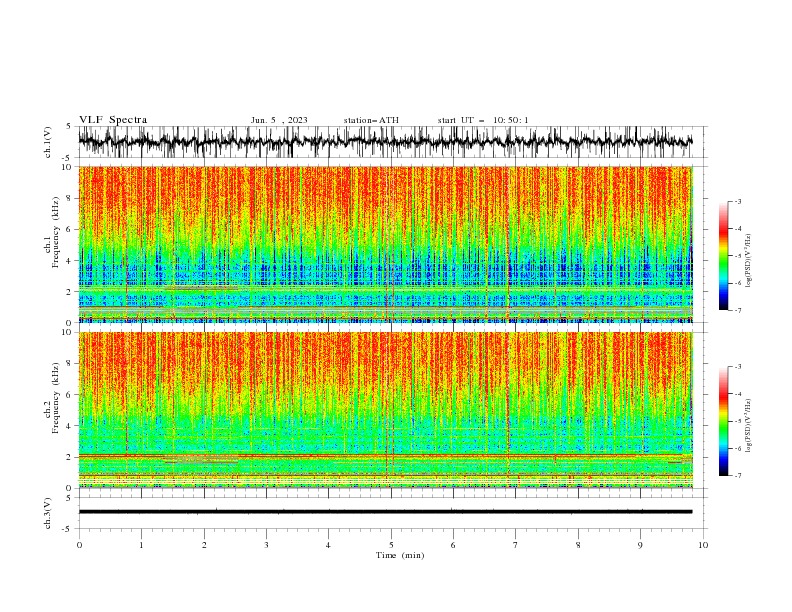Click time axis tick label "6"

pos(453,545)
